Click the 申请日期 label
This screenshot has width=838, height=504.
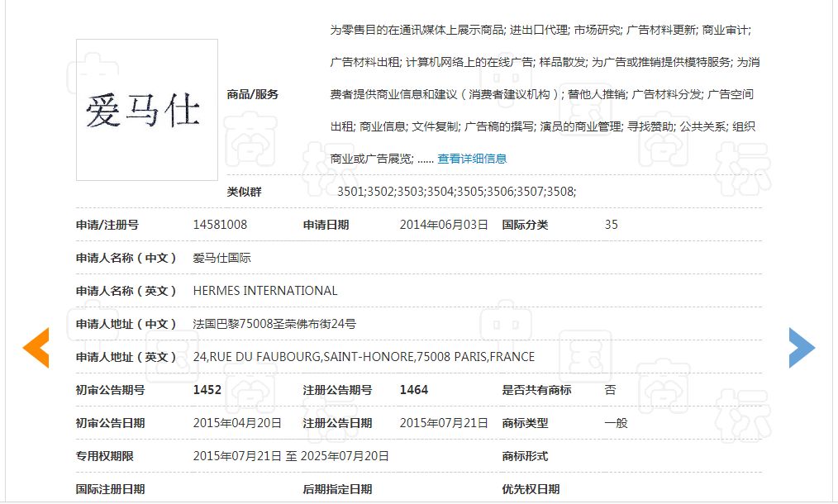326,225
